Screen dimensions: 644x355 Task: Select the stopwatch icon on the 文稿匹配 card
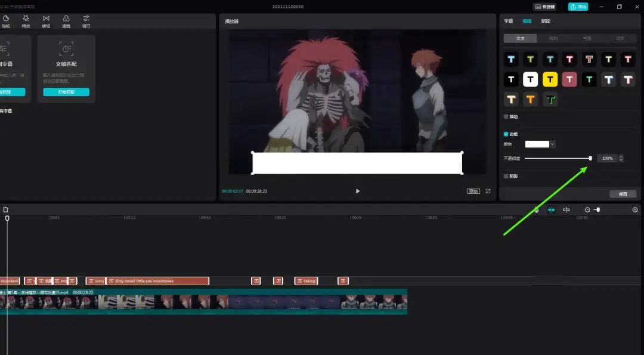click(x=66, y=48)
